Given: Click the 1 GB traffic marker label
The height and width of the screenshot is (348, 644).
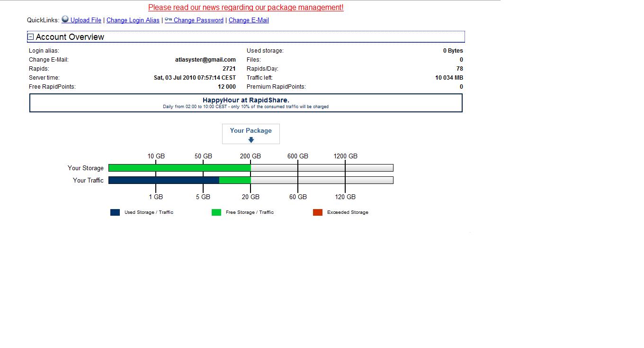Looking at the screenshot, I should pos(156,197).
